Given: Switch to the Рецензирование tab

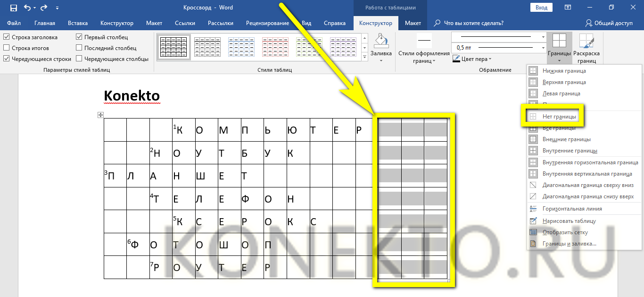Looking at the screenshot, I should 267,23.
